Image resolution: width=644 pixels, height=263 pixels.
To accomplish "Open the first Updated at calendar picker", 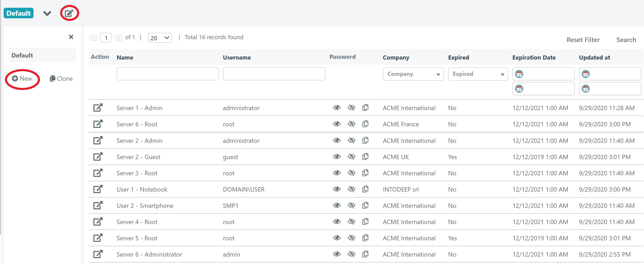I will coord(586,74).
